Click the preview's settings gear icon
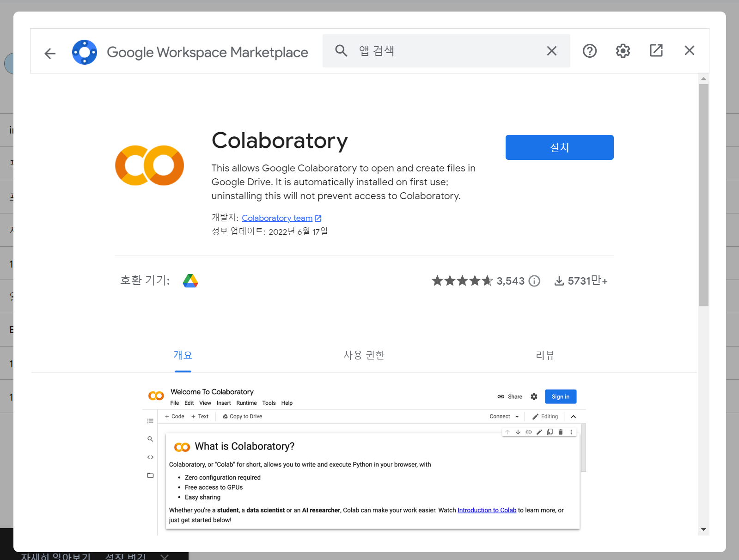The image size is (739, 560). [x=534, y=396]
